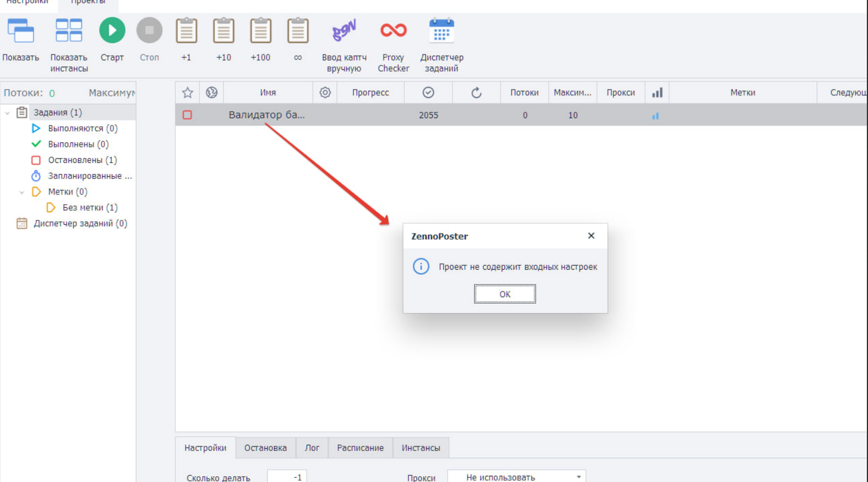868x482 pixels.
Task: Select the Валидатор ба... task row
Action: [521, 115]
